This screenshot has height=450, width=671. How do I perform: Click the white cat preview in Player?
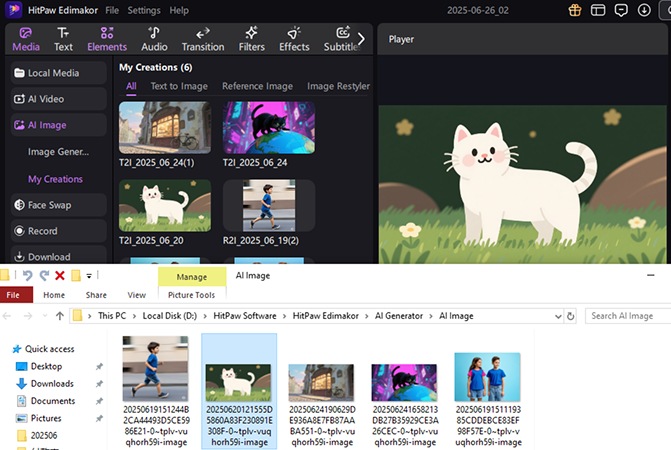tap(523, 184)
